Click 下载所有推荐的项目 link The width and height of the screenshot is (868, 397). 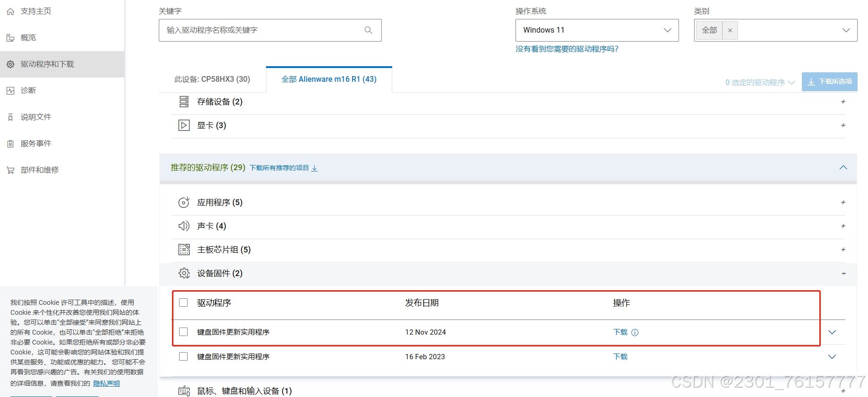point(284,168)
